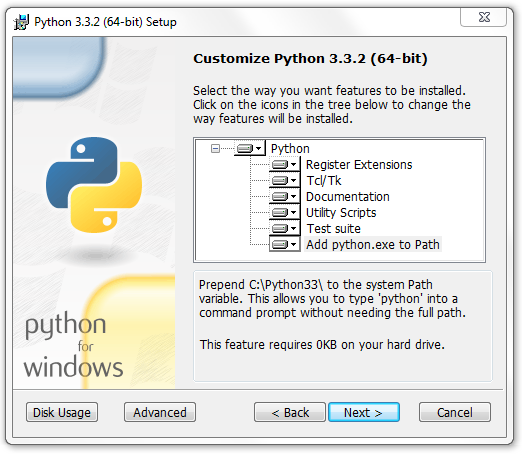Continue with the Next button
Image resolution: width=522 pixels, height=454 pixels.
(x=364, y=412)
